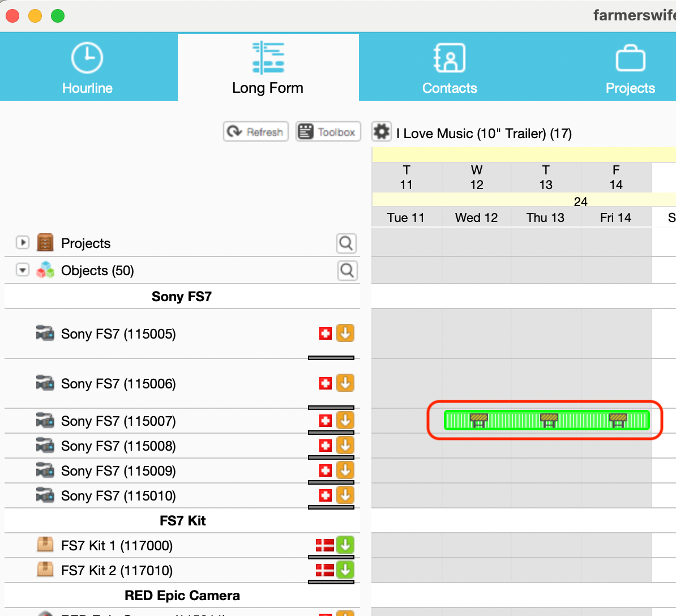Click the box icon for FS7 Kit 2 (117010)
The image size is (676, 616).
pos(45,570)
